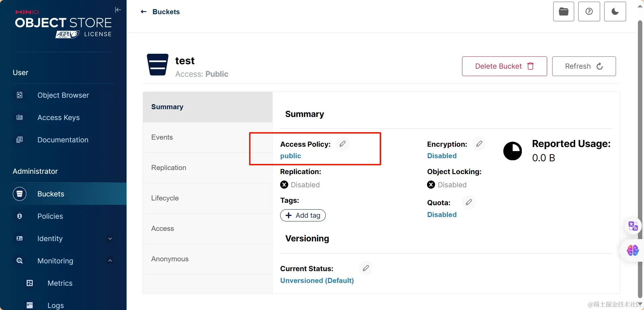The width and height of the screenshot is (644, 310).
Task: Click the Object Browser folder icon in header
Action: [563, 11]
